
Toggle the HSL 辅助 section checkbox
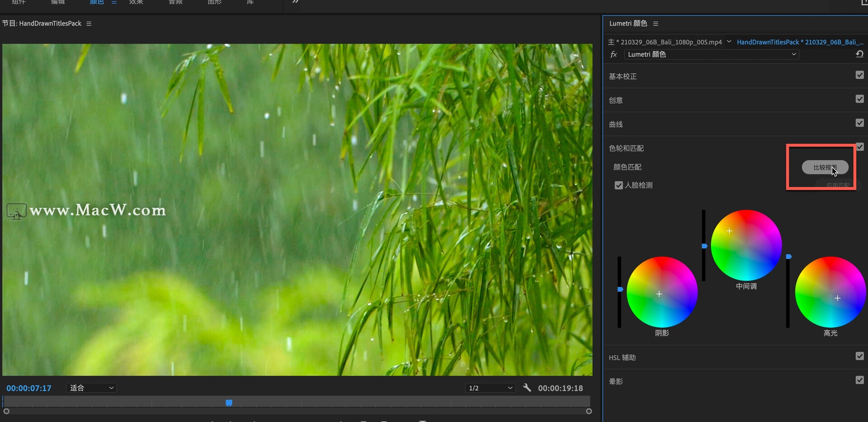click(859, 356)
